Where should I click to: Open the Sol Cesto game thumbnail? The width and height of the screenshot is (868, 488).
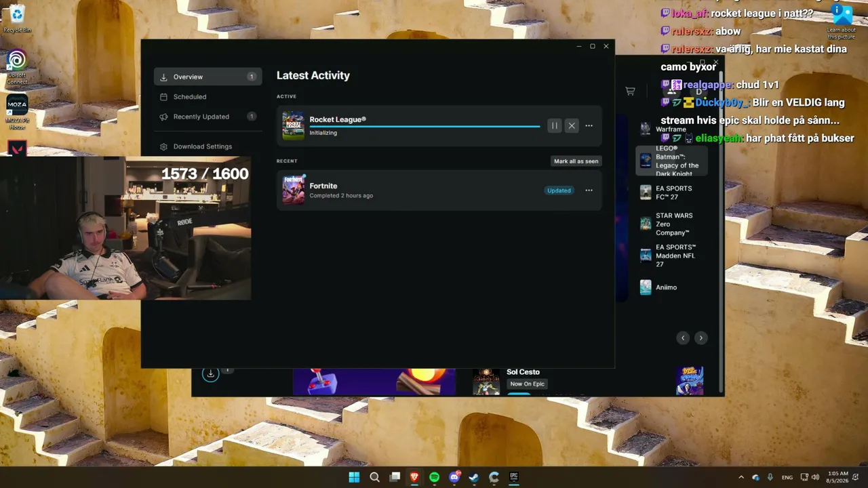(x=486, y=382)
